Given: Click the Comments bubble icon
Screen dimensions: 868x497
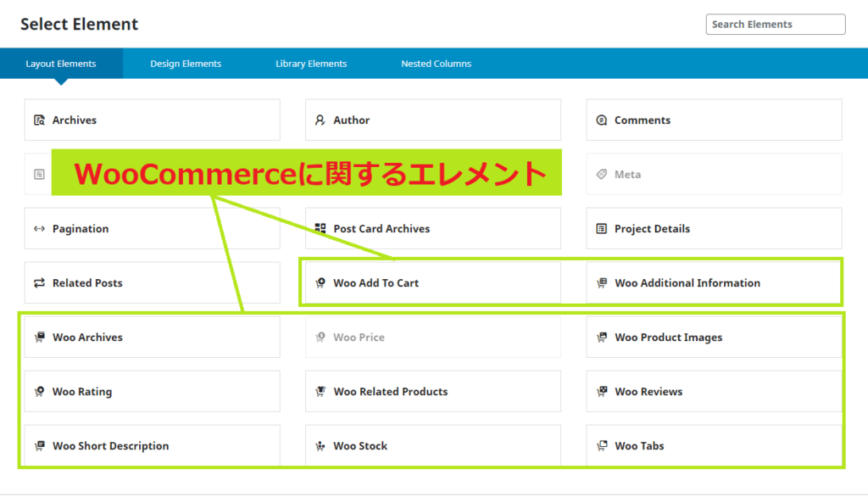Looking at the screenshot, I should click(x=601, y=120).
